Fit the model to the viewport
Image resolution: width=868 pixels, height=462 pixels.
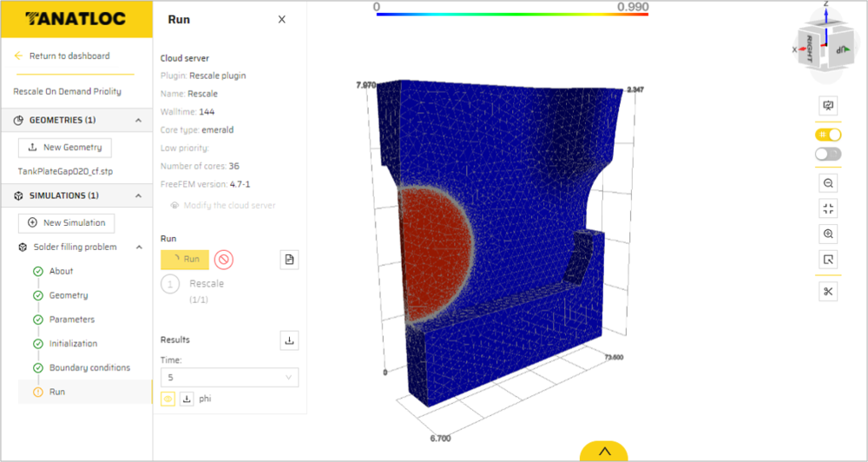[x=828, y=208]
